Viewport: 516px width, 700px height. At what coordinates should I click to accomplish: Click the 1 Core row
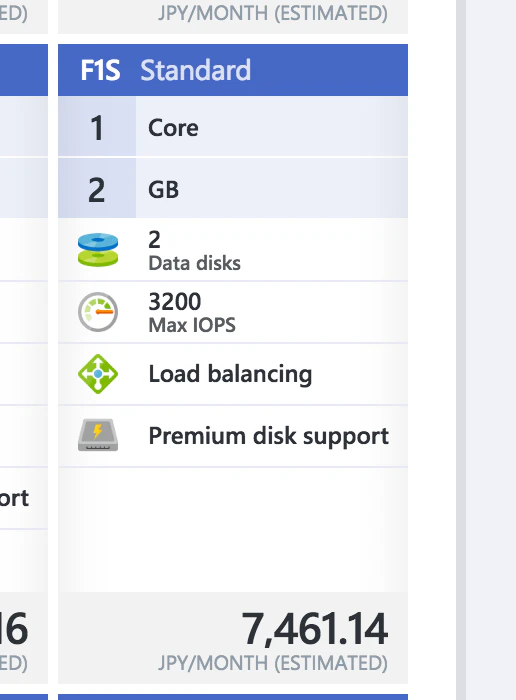(233, 127)
